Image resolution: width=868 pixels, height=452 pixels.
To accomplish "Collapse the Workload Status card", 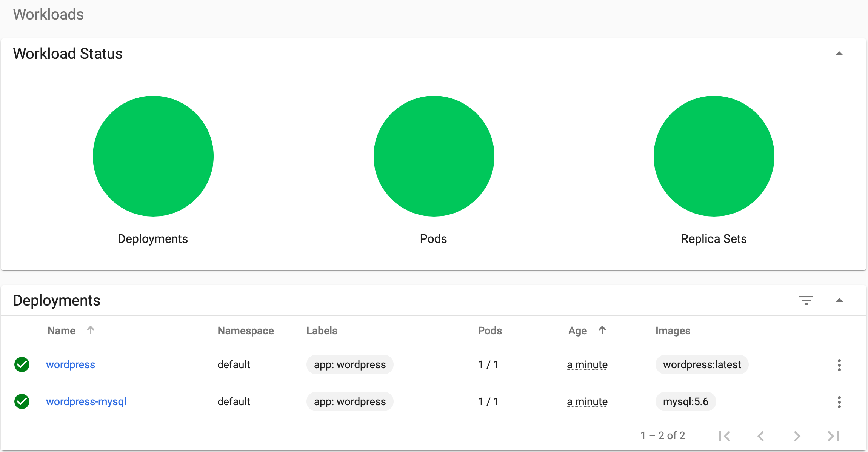I will (839, 54).
